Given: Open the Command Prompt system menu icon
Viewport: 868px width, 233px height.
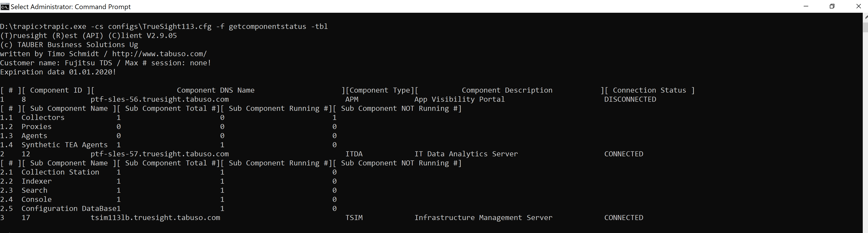Looking at the screenshot, I should [5, 6].
